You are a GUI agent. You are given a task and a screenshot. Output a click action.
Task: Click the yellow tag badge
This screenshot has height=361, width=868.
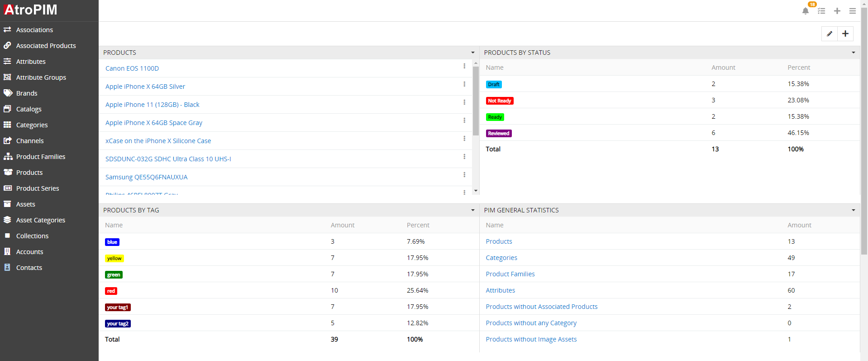tap(114, 258)
